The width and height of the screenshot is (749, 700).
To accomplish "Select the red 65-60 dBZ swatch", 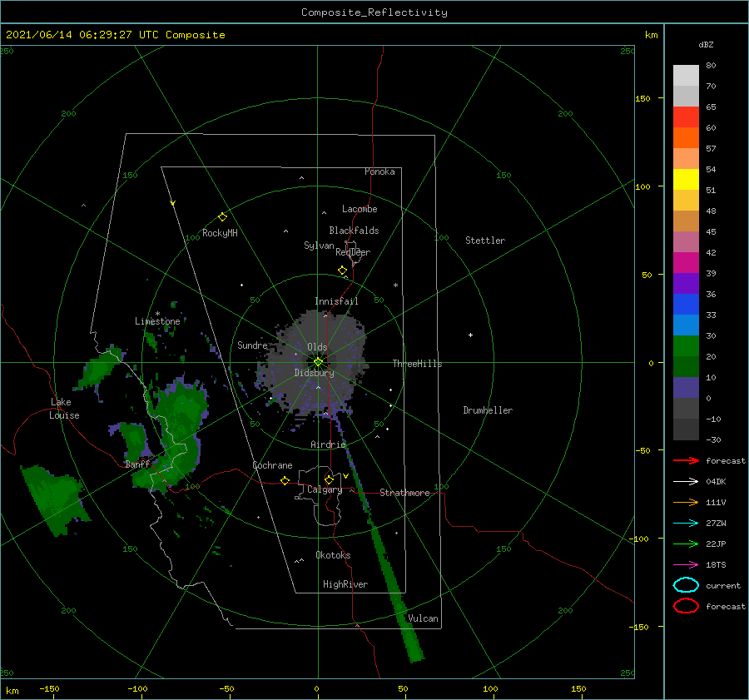I will click(x=686, y=117).
